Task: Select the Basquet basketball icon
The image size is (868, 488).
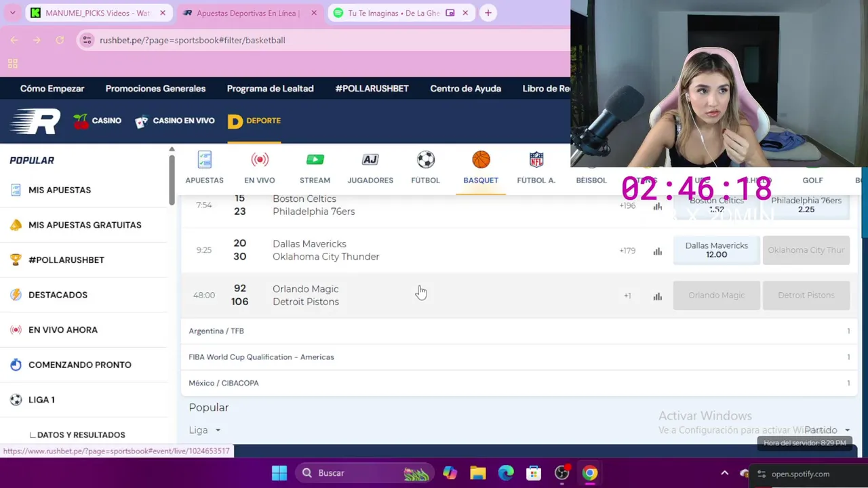Action: coord(481,160)
